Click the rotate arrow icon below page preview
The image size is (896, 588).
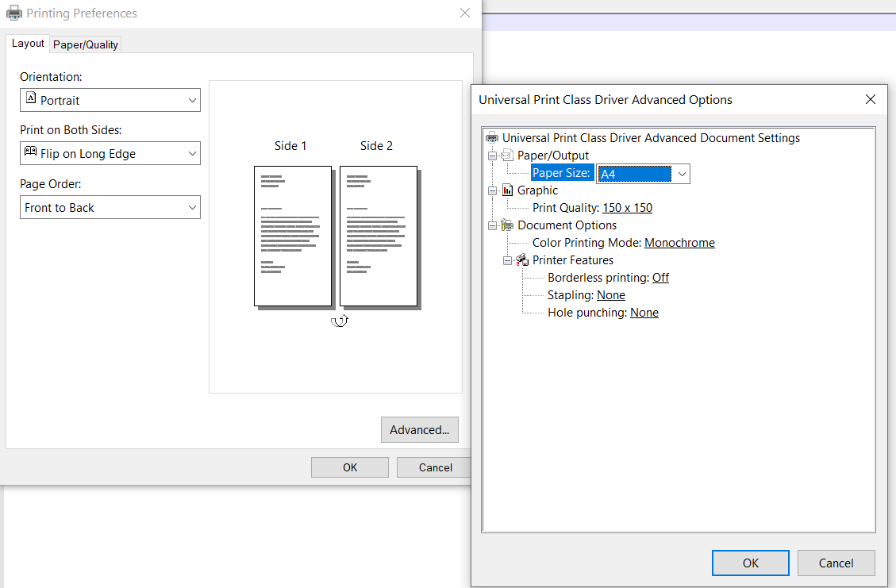click(x=340, y=321)
